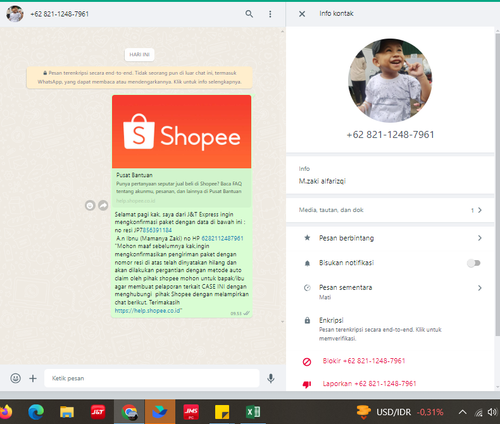React to message with emoji icon

click(90, 206)
